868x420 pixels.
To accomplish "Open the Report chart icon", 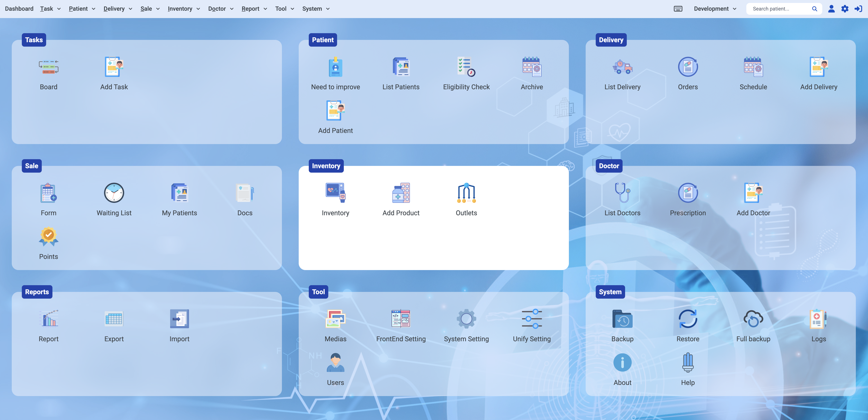I will click(x=48, y=319).
